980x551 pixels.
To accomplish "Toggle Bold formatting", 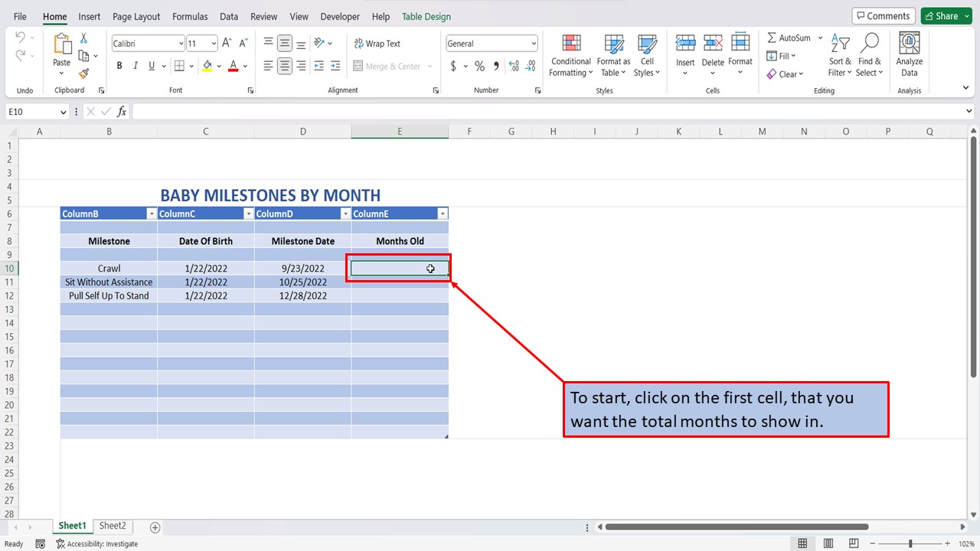I will [x=119, y=66].
